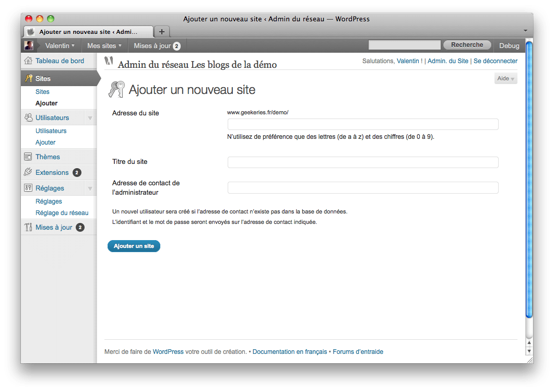Image resolution: width=554 pixels, height=392 pixels.
Task: Open Tableau de bord menu item
Action: 58,61
